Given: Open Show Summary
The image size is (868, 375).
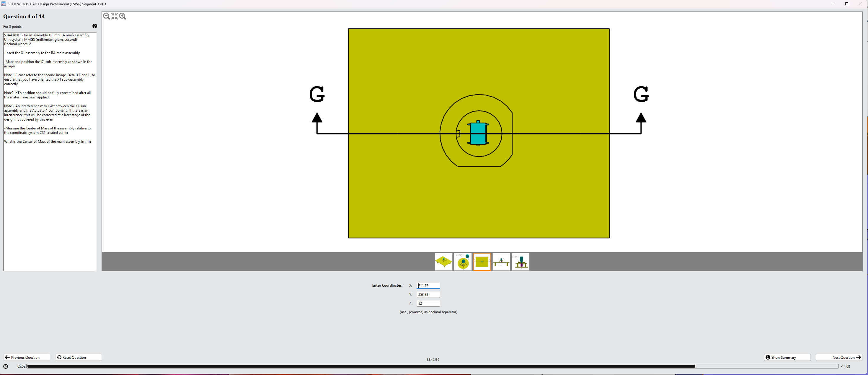Looking at the screenshot, I should [x=787, y=358].
